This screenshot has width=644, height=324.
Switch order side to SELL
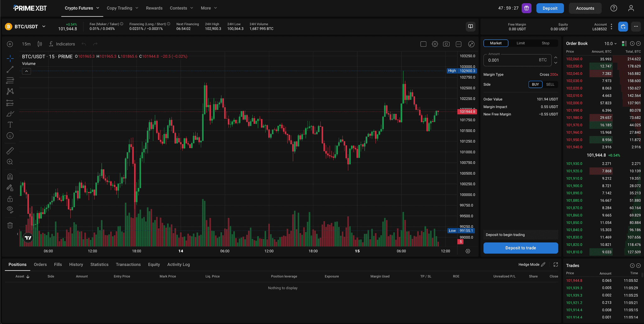[550, 84]
